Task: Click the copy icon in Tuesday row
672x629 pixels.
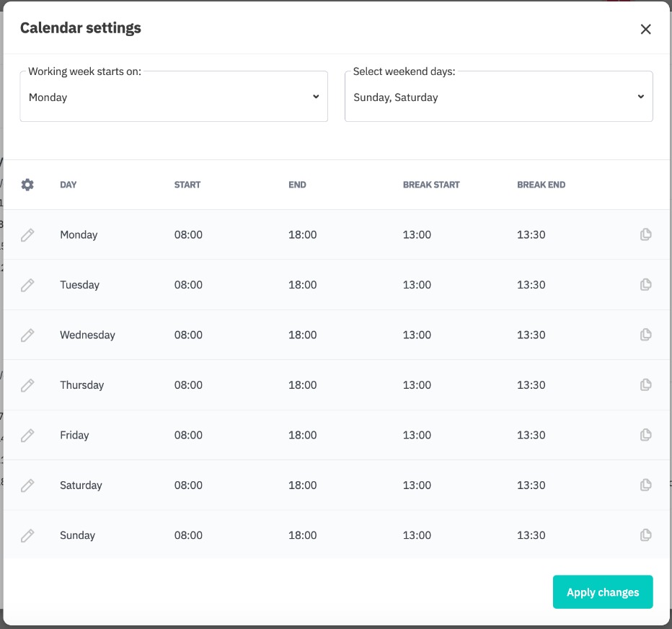Action: 646,285
